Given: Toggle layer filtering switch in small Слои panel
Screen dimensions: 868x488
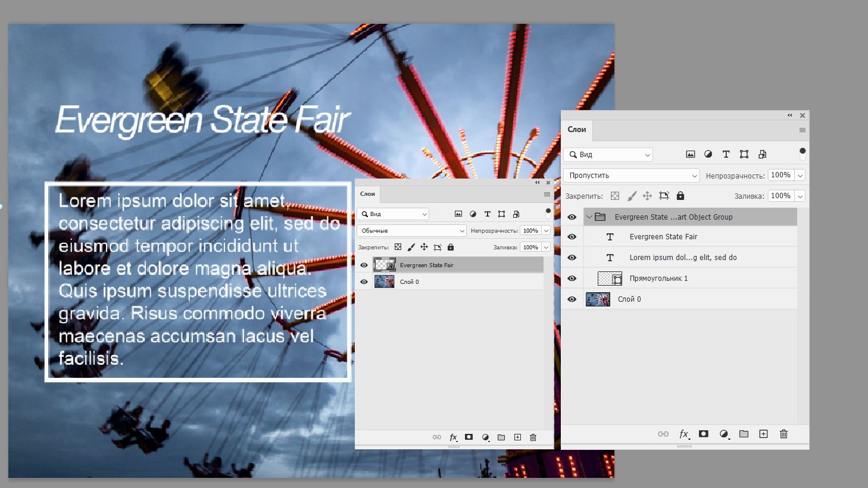Looking at the screenshot, I should (548, 212).
